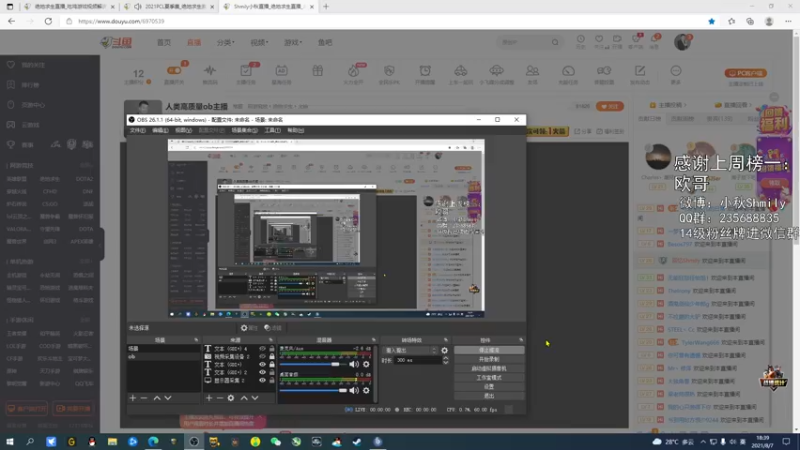Move scene down in scenes list

click(x=168, y=398)
